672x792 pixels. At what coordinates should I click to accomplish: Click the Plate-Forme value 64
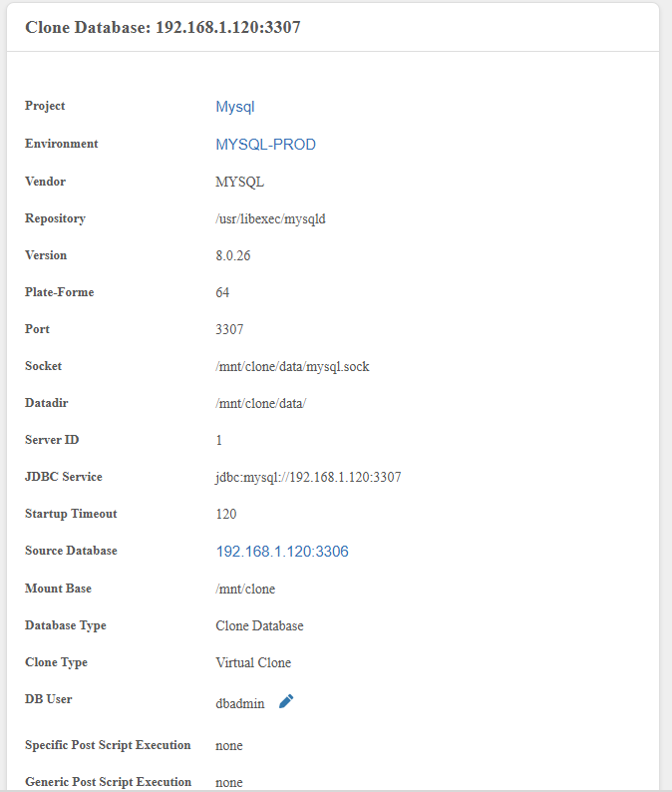(222, 293)
